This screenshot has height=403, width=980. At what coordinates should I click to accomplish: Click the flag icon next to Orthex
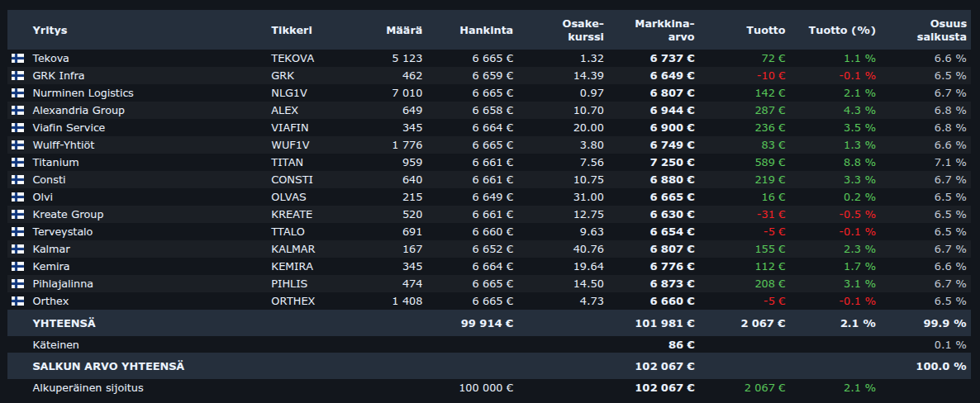point(17,301)
